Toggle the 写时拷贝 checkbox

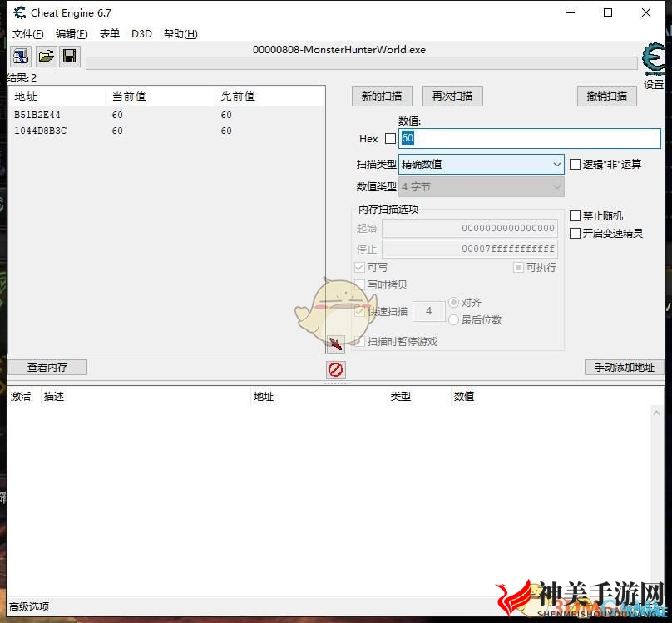[359, 285]
